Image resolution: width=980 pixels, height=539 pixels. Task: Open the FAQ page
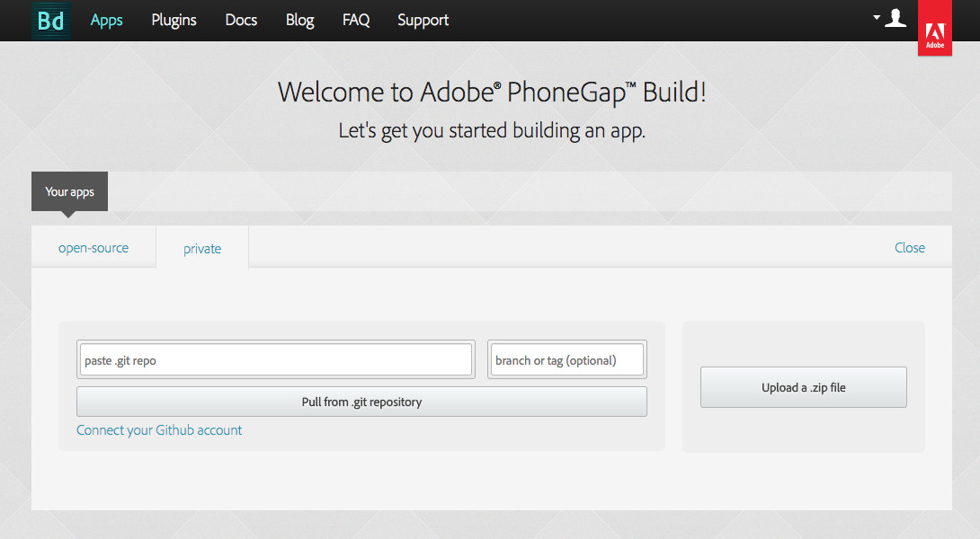pos(356,20)
